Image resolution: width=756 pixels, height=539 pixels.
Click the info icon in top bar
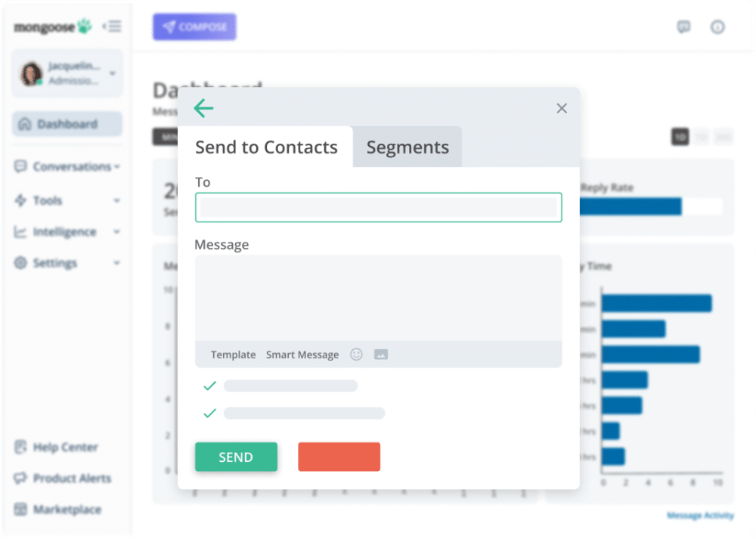(x=717, y=27)
